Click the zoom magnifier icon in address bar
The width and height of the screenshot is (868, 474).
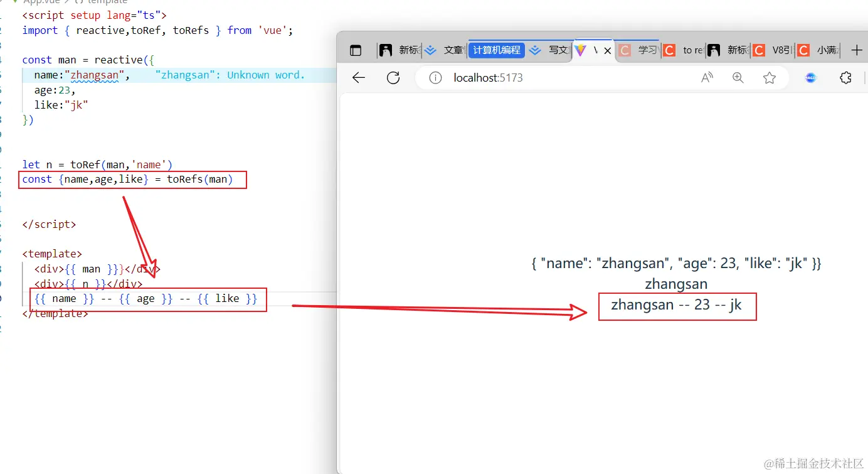pos(738,78)
